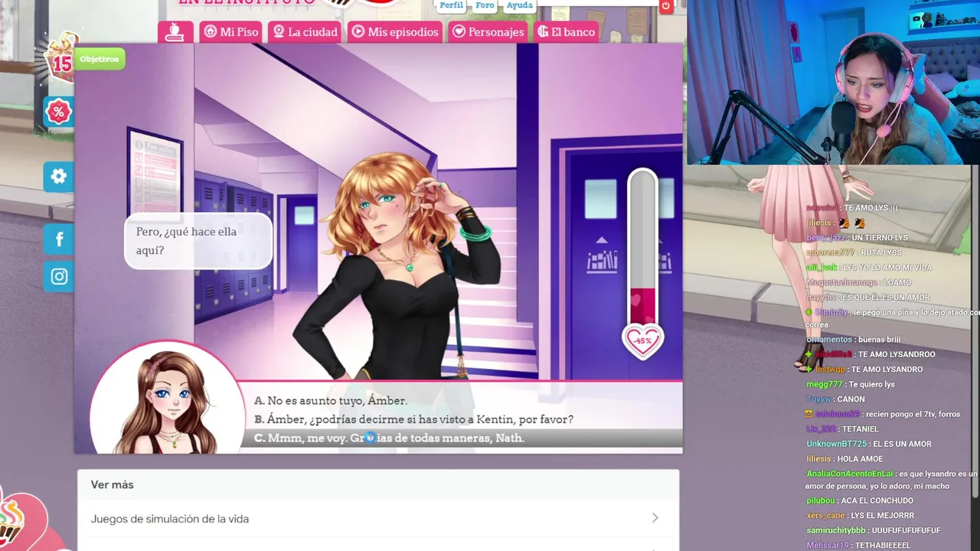Click chat username Melissar19
The image size is (980, 551).
click(828, 546)
